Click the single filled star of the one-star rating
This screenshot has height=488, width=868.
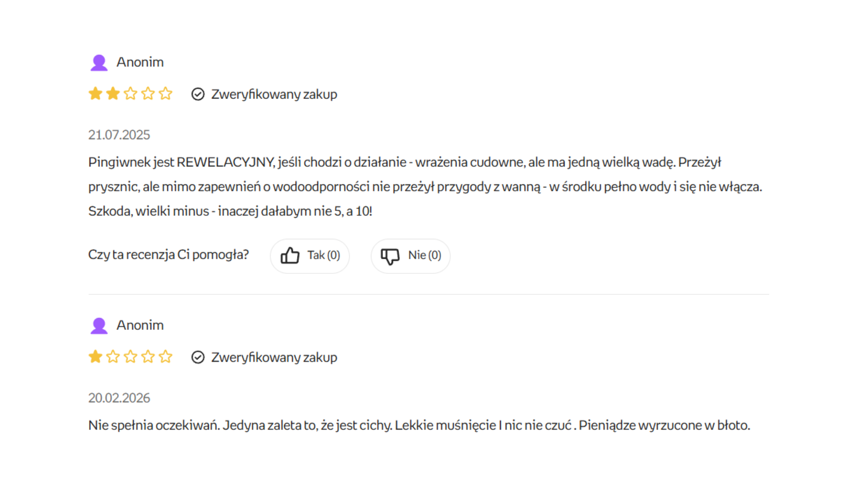click(x=95, y=357)
